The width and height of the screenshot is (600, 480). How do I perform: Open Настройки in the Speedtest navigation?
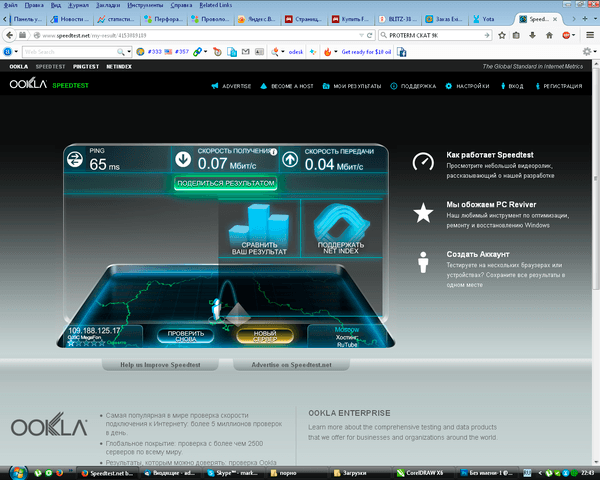click(468, 86)
